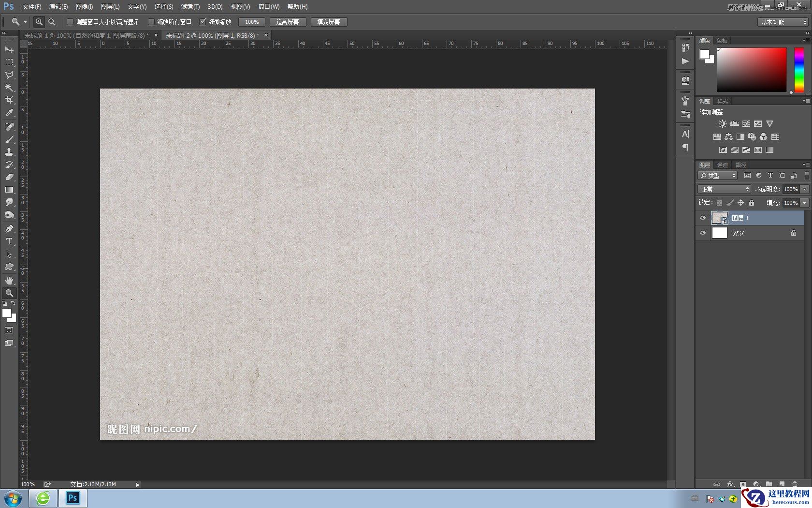
Task: Open the layer filter type dropdown 类型
Action: [x=717, y=175]
